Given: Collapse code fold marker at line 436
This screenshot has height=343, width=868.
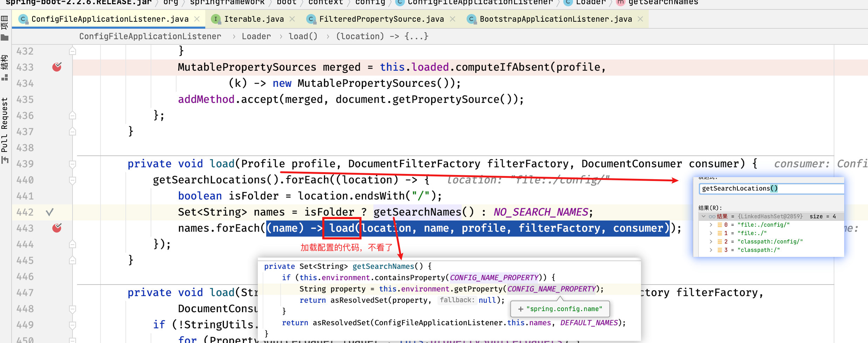Looking at the screenshot, I should pyautogui.click(x=73, y=115).
